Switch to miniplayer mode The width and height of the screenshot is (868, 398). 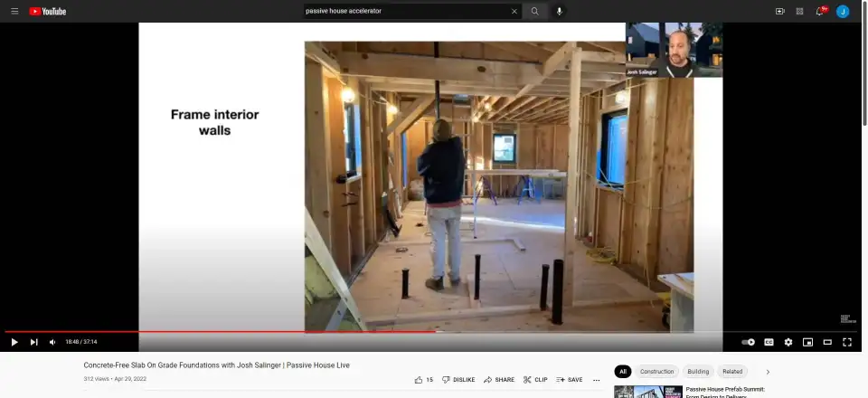click(807, 342)
